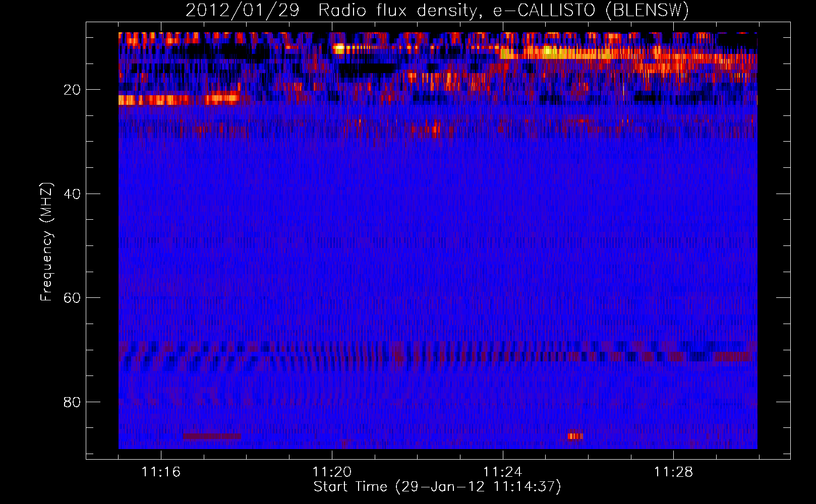Click the 11:28 time tick label
The image size is (816, 504).
[674, 472]
